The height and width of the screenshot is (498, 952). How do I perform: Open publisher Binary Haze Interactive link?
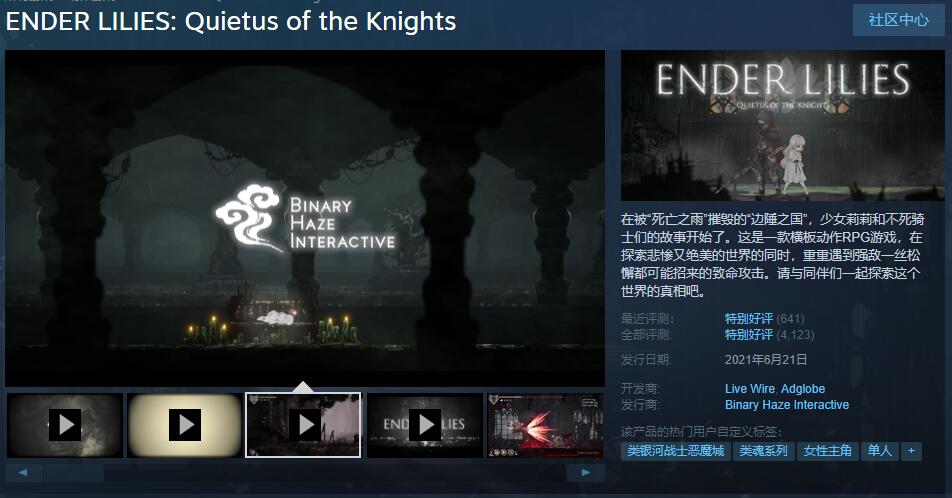pos(787,404)
